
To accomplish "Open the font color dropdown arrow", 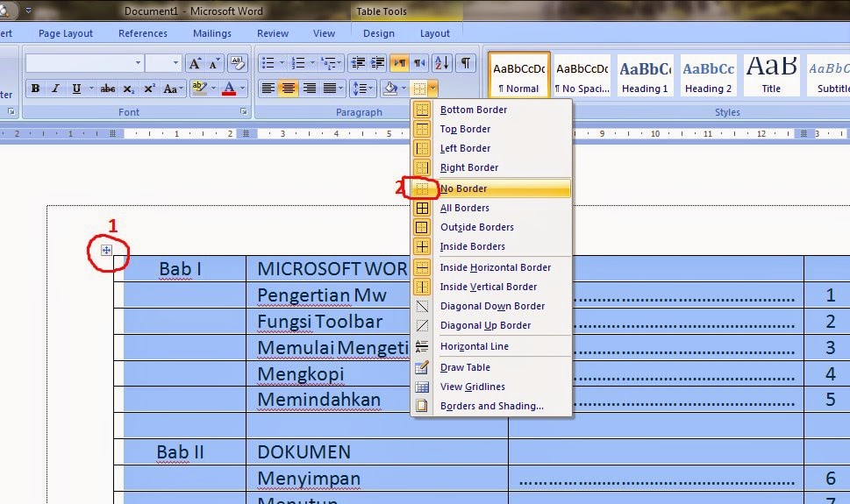I will click(x=242, y=89).
